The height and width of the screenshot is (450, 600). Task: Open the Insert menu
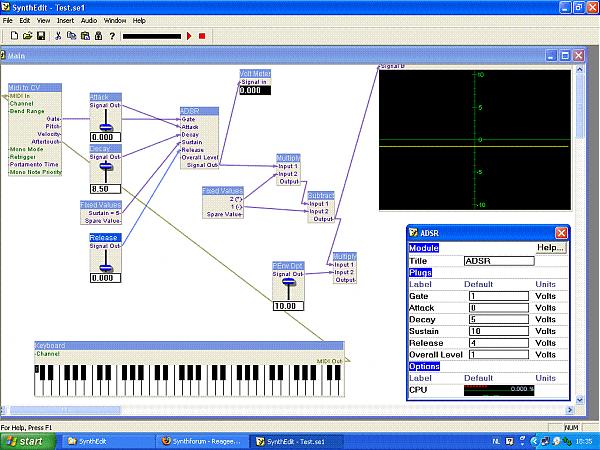(65, 21)
